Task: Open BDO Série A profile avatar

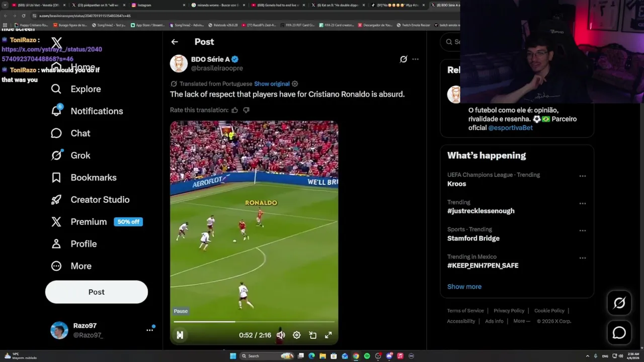Action: tap(179, 63)
